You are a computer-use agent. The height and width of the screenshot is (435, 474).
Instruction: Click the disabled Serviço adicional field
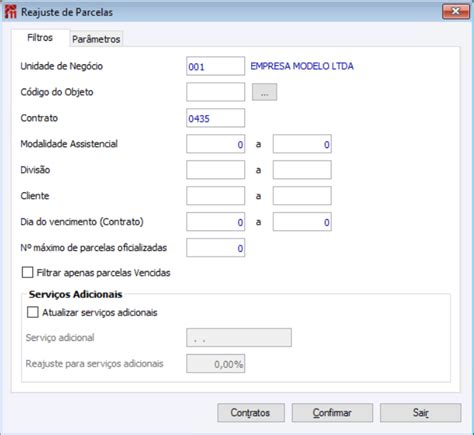coord(239,338)
